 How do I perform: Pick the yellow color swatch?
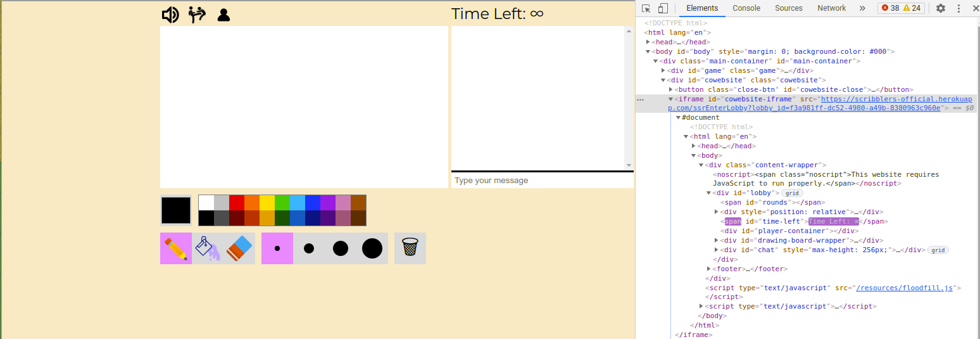coord(267,203)
